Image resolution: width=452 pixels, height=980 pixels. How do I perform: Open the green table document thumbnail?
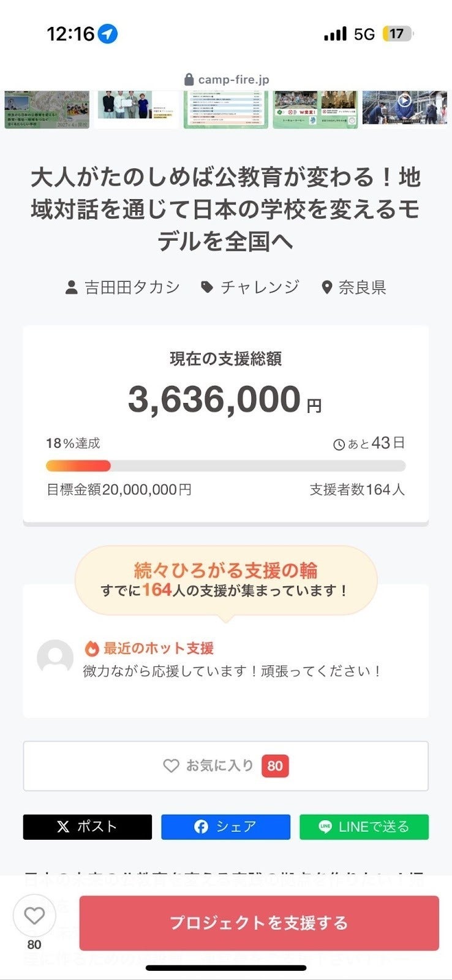pos(225,110)
